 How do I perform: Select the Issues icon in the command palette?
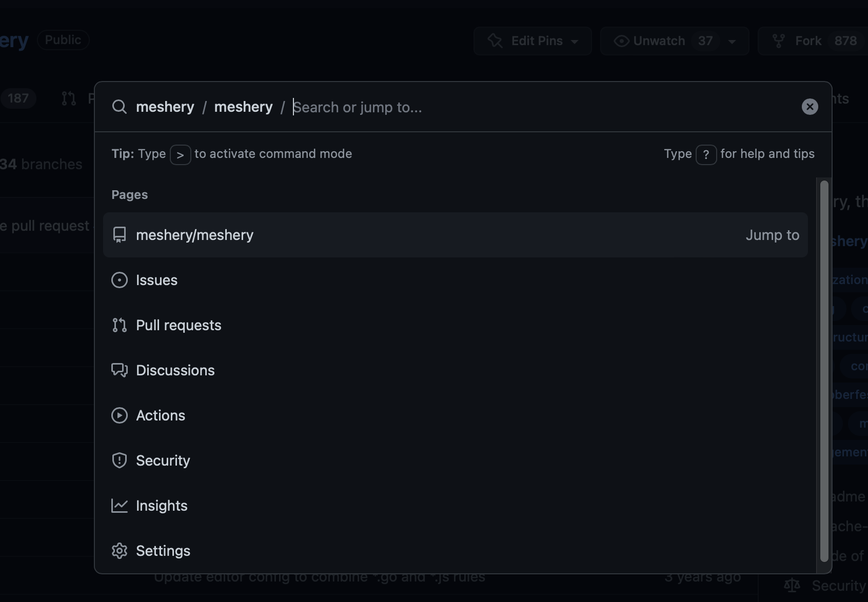pyautogui.click(x=119, y=280)
